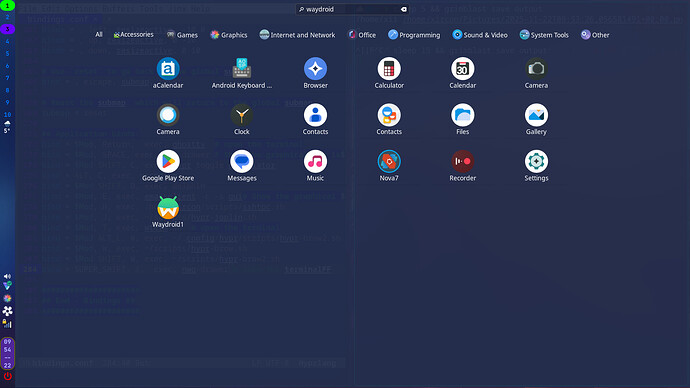Select the Sound & Video category
This screenshot has width=690, height=388.
[480, 35]
